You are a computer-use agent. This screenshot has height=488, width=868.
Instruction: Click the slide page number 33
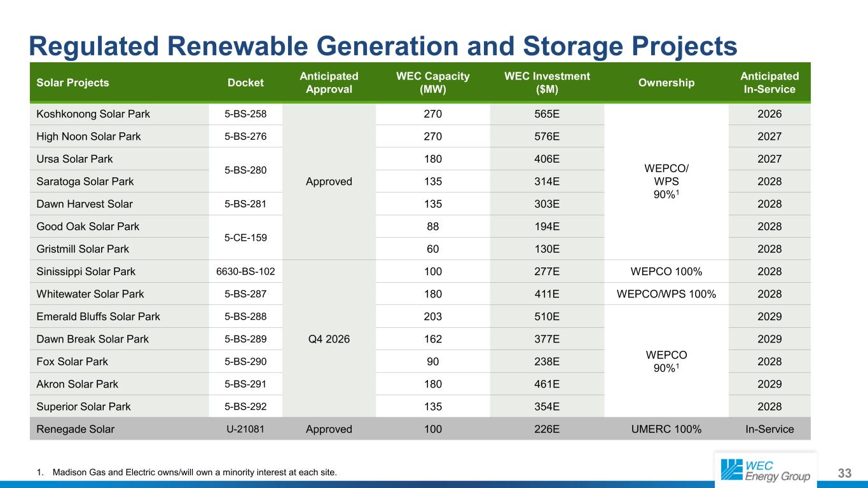[x=844, y=473]
